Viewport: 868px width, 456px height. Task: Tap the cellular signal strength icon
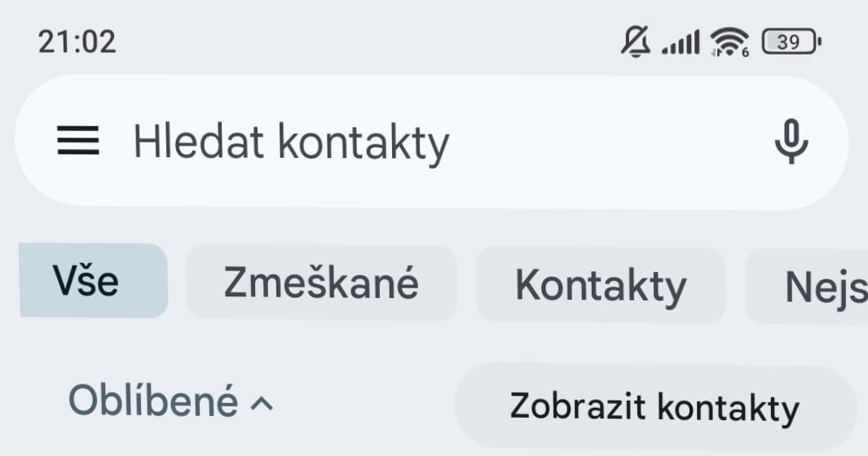681,42
